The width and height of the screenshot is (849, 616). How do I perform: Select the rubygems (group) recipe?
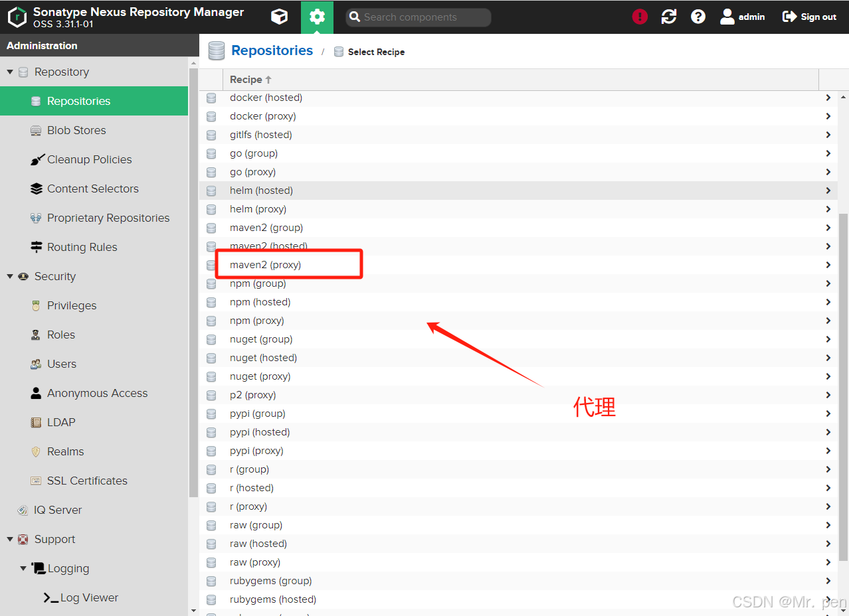tap(519, 581)
